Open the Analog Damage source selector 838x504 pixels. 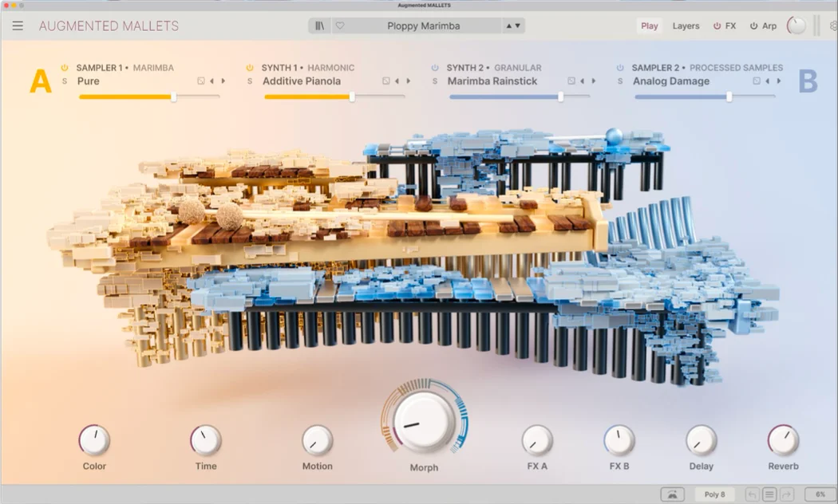pyautogui.click(x=671, y=81)
